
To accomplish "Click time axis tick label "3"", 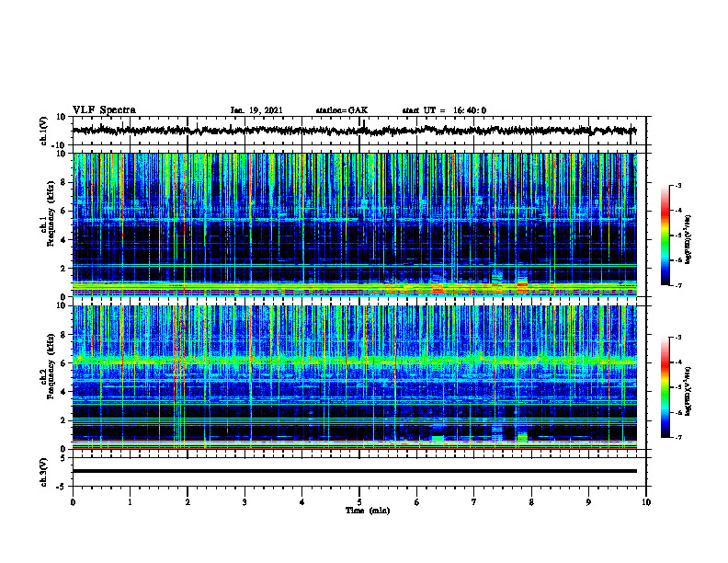I will pos(245,502).
